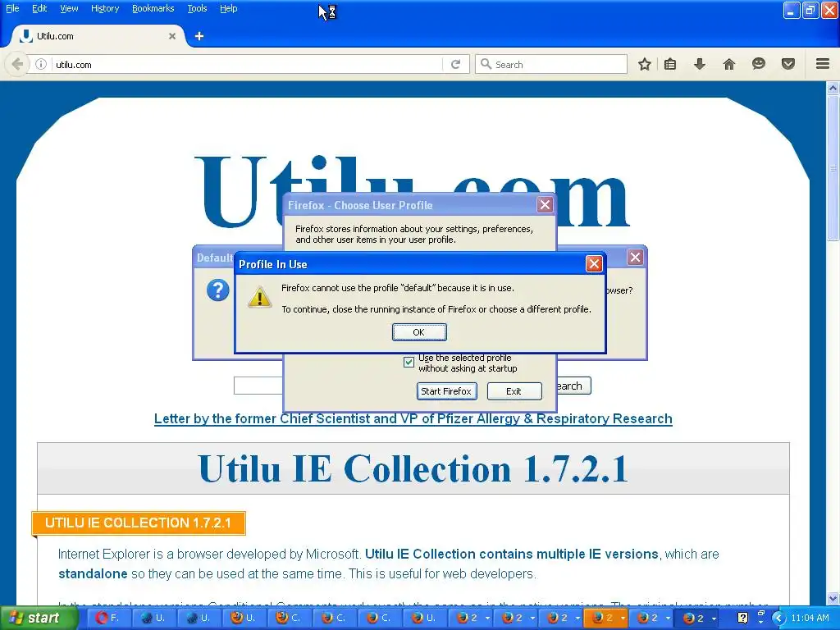This screenshot has height=630, width=840.
Task: Click the blue question mark dialog icon
Action: [218, 290]
